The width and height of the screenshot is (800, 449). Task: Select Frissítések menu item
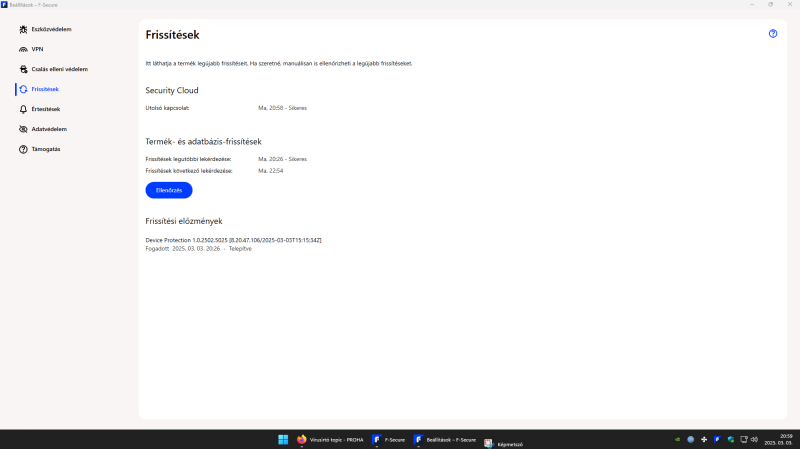pos(45,89)
